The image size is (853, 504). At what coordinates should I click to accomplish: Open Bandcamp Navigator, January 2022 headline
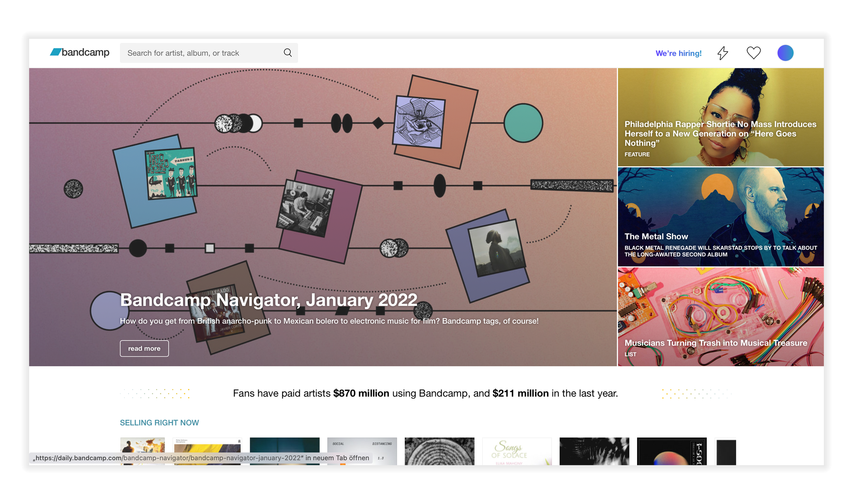[x=268, y=300]
